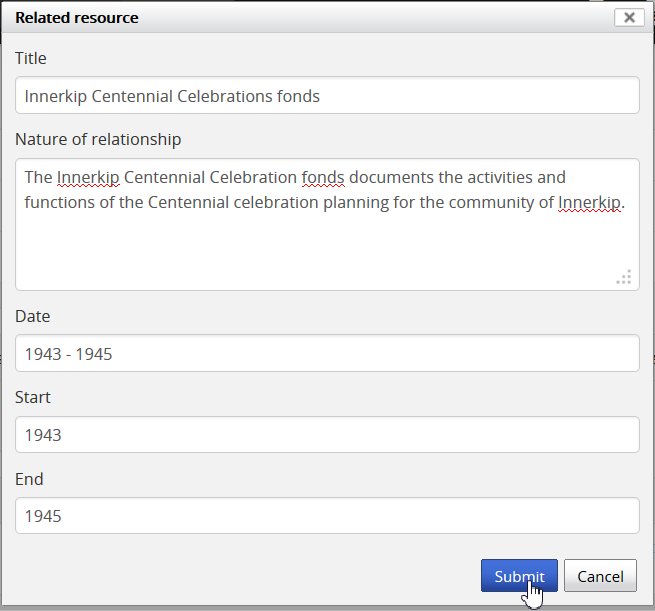Viewport: 655px width, 611px height.
Task: Click underlined word 'fonds' in relationship text
Action: tap(323, 177)
